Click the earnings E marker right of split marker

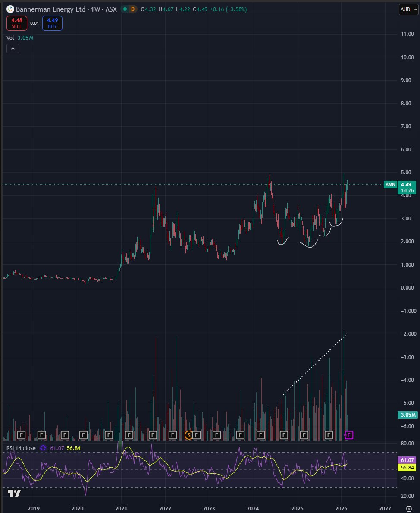pyautogui.click(x=196, y=435)
